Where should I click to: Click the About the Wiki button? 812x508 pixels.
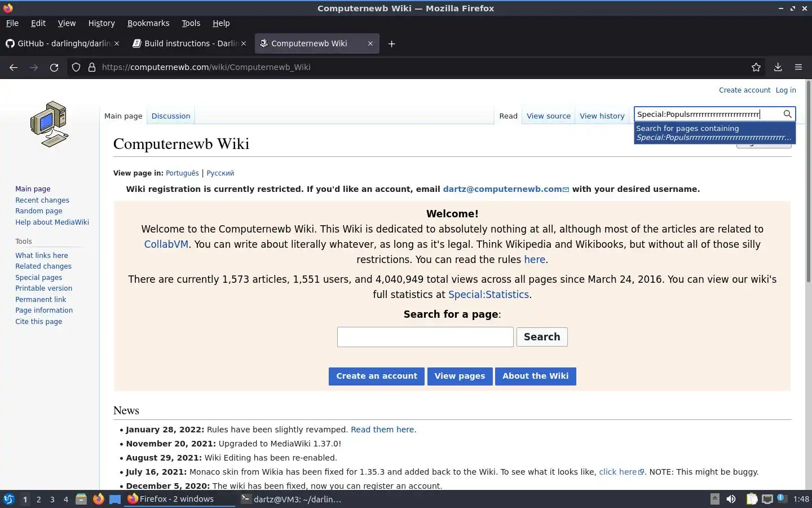[x=536, y=376]
